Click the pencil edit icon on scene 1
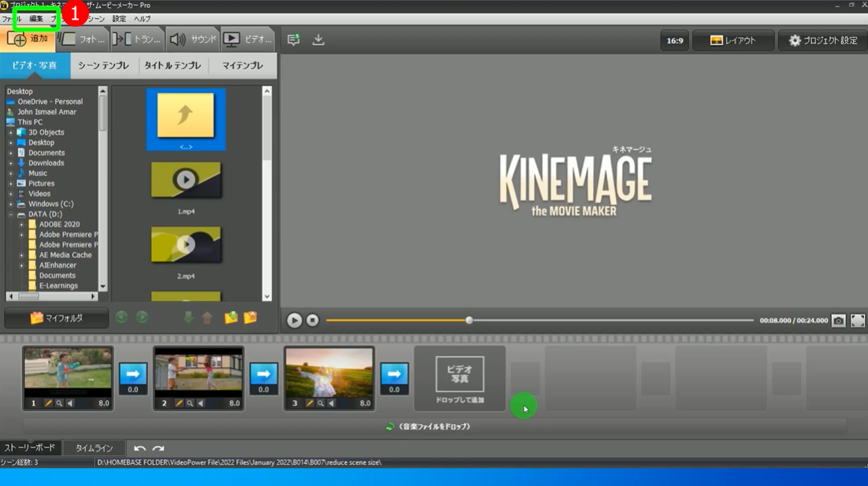 click(48, 403)
